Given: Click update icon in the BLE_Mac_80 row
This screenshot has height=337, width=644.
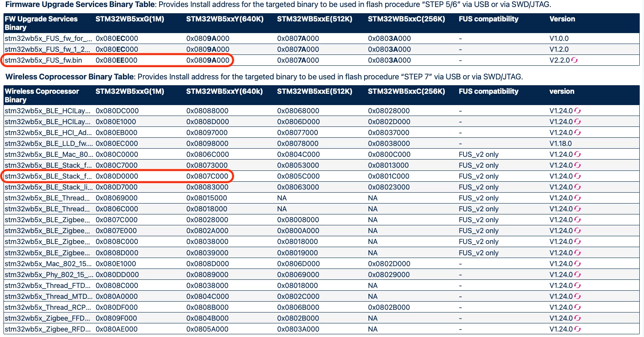Looking at the screenshot, I should pyautogui.click(x=577, y=154).
